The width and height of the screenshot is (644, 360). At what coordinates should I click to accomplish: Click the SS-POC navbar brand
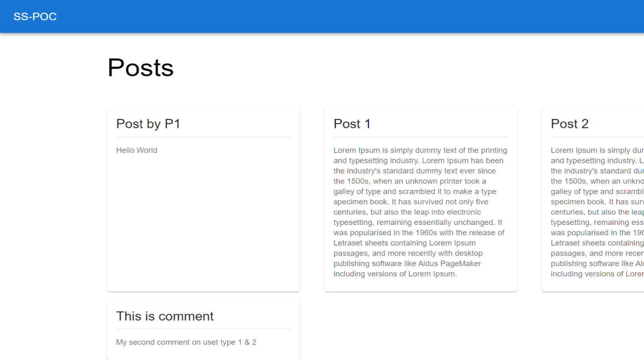click(x=35, y=17)
